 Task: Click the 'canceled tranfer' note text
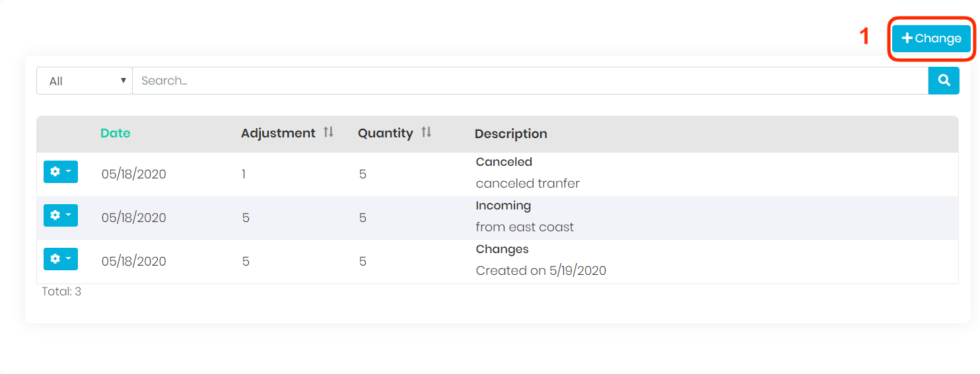pyautogui.click(x=528, y=184)
